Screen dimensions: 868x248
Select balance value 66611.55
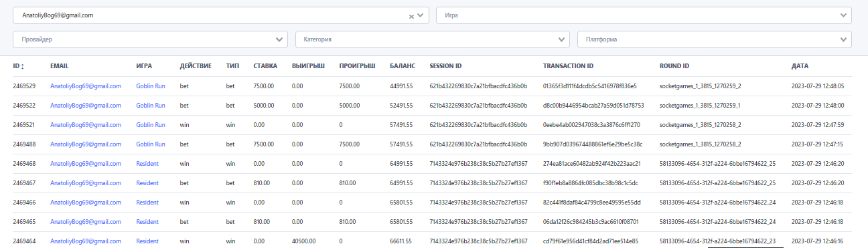click(x=401, y=241)
